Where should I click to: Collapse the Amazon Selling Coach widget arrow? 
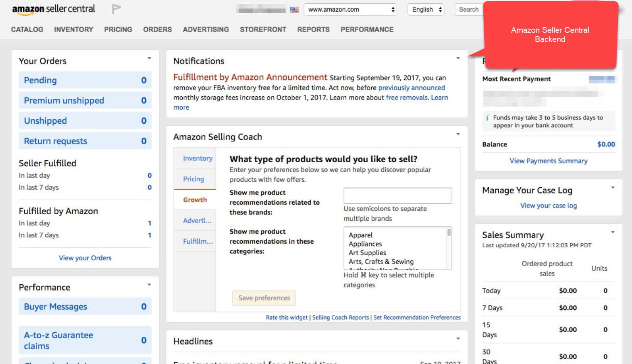[458, 134]
